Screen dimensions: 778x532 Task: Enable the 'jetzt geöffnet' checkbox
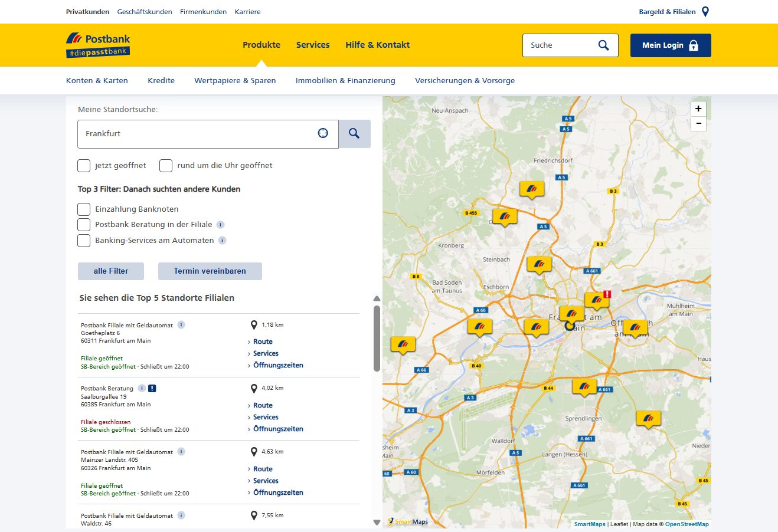tap(84, 166)
